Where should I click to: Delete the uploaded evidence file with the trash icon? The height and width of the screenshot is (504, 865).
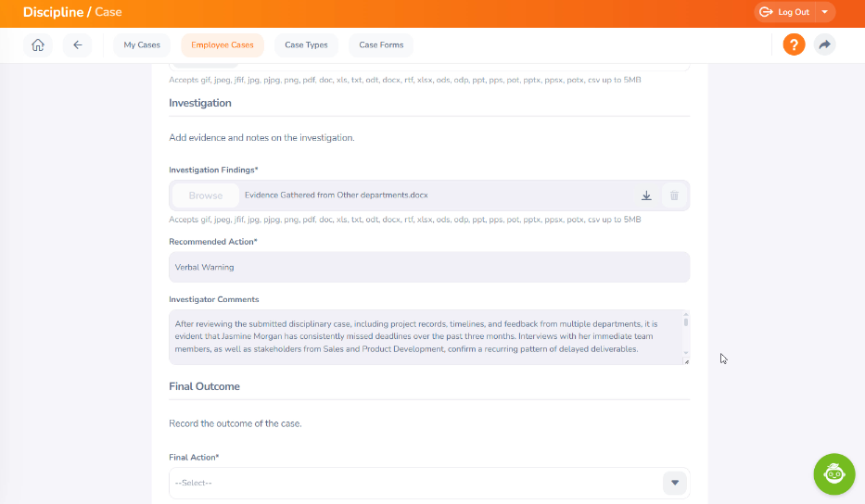coord(674,195)
